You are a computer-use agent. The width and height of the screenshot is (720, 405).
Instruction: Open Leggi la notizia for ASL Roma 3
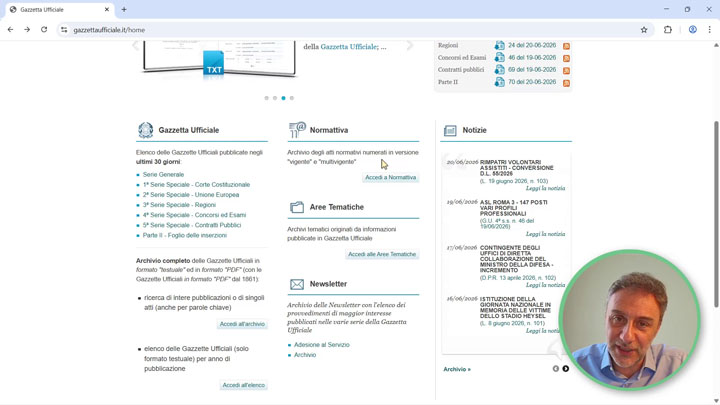[545, 234]
